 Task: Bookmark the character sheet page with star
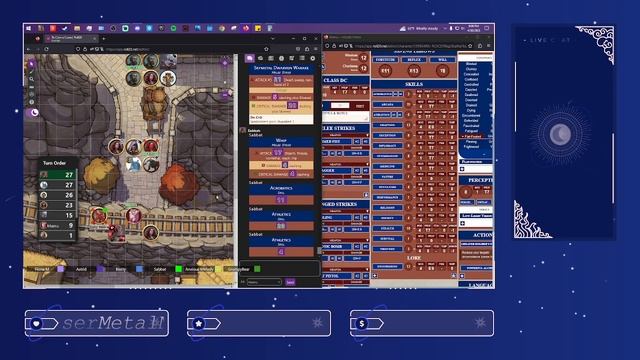click(x=470, y=46)
